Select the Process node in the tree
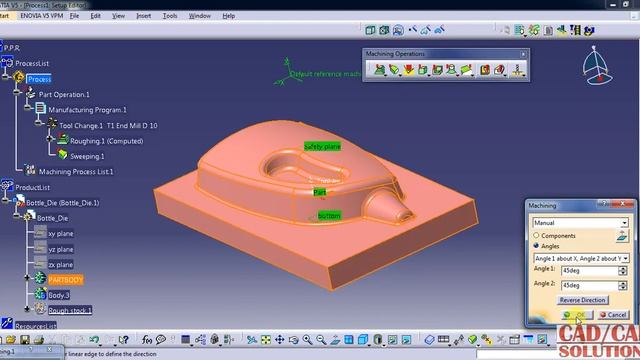The height and width of the screenshot is (360, 640). [x=39, y=79]
